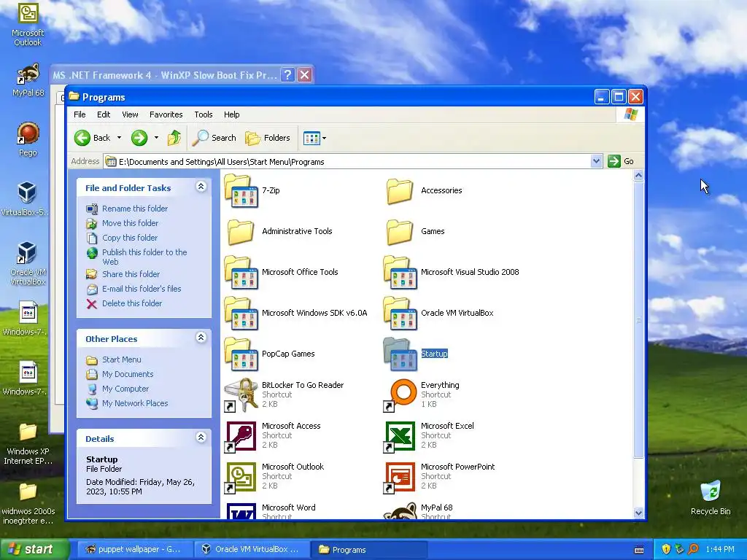Click Copy this folder
This screenshot has width=747, height=560.
pyautogui.click(x=130, y=238)
